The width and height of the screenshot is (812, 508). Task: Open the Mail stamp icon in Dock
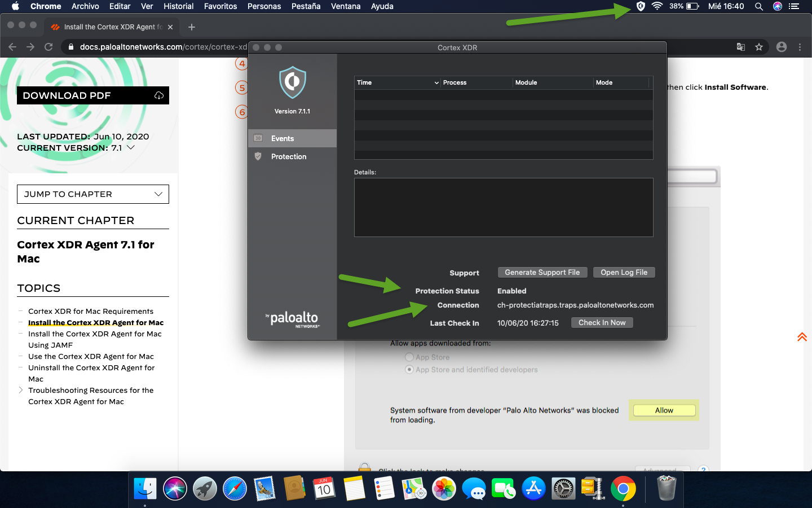[x=264, y=489]
